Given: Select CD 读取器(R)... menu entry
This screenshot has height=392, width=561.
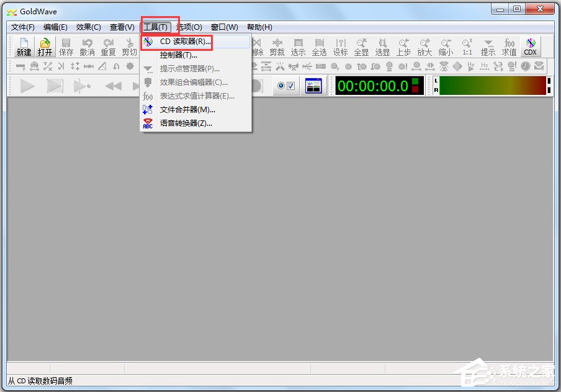Looking at the screenshot, I should pos(195,42).
